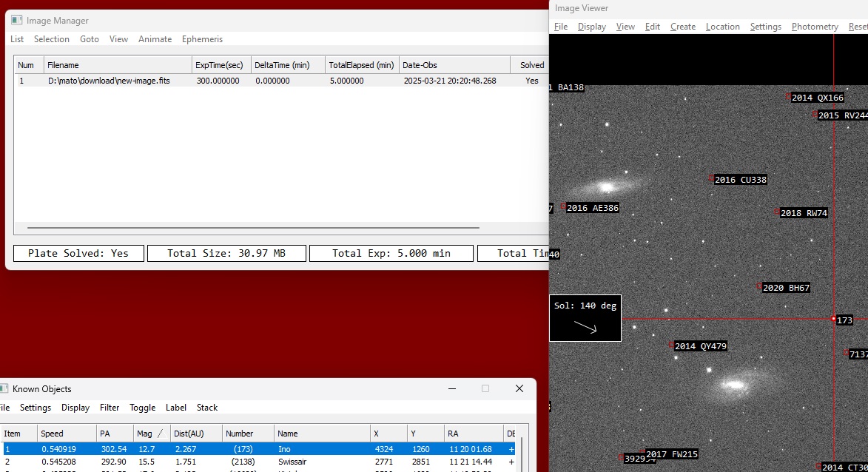Click the 2018 RW74 asteroid marker
Screen dimensions: 868x472
(776, 212)
